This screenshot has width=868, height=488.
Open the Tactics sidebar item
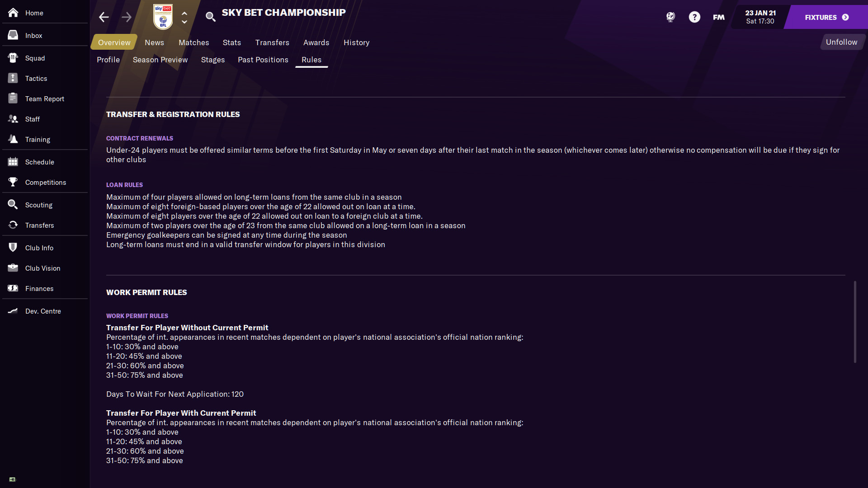click(x=36, y=79)
